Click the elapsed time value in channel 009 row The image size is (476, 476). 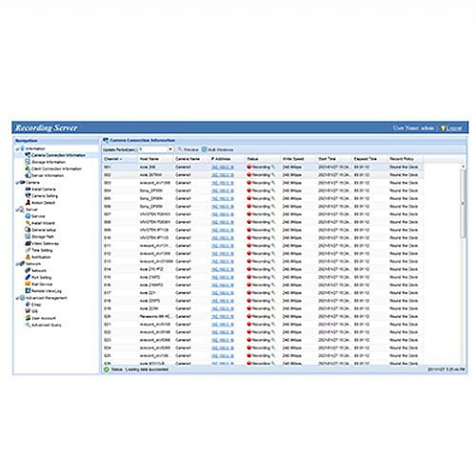click(x=362, y=229)
